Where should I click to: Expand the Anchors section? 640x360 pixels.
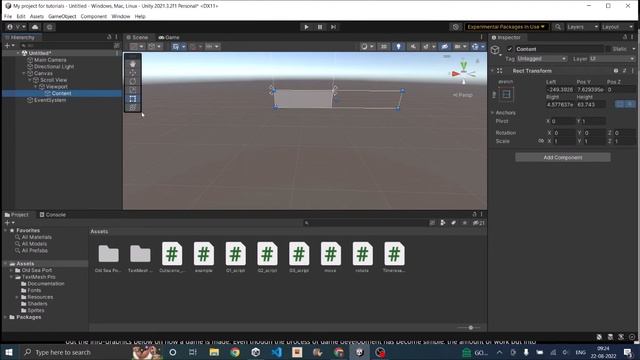click(x=492, y=113)
